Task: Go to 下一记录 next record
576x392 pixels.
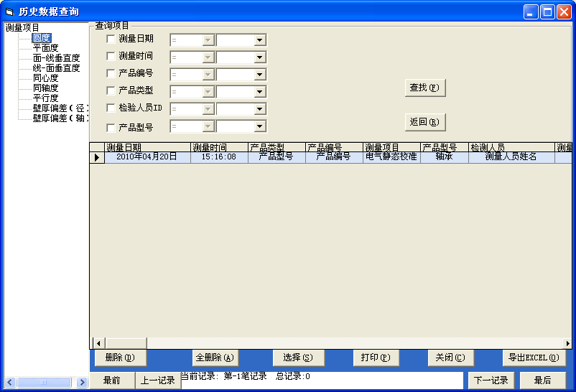Action: tap(491, 381)
